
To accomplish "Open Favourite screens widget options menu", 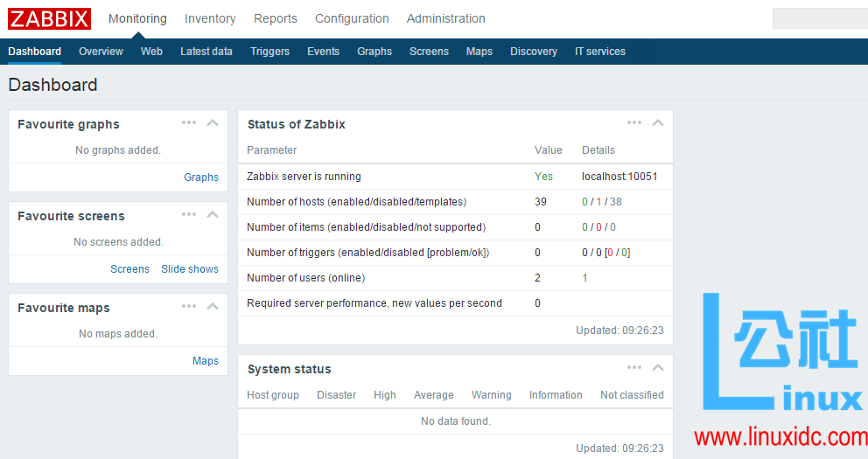I will (x=189, y=215).
